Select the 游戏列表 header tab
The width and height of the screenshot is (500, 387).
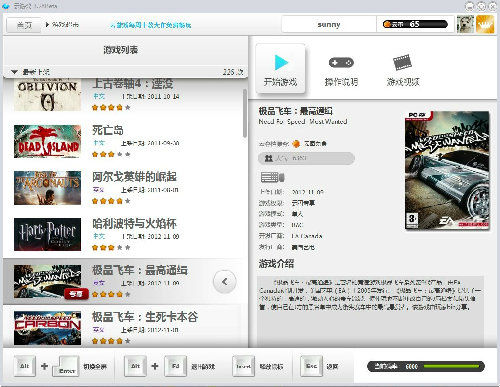point(120,50)
